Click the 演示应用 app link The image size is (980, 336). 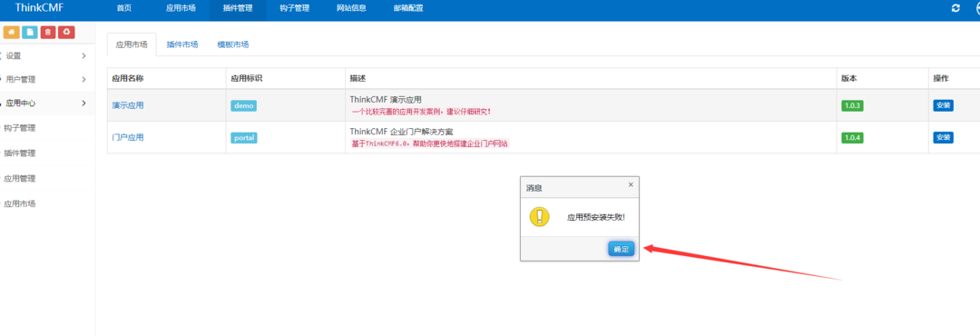128,105
